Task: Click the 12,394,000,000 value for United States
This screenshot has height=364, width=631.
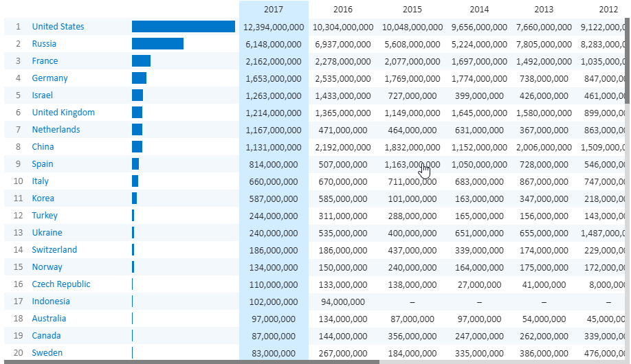Action: 274,27
